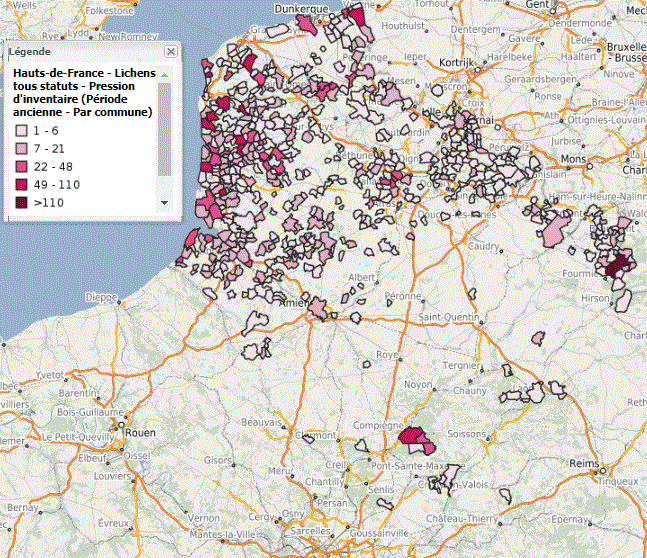The height and width of the screenshot is (558, 647).
Task: Click the red commune east of Compiègne
Action: tap(412, 436)
